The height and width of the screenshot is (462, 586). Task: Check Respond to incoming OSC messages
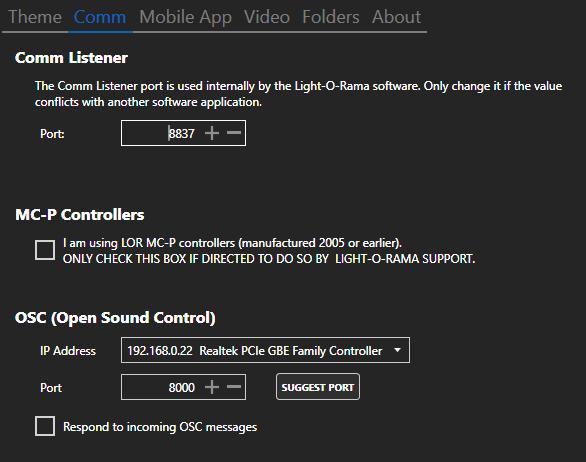coord(45,426)
